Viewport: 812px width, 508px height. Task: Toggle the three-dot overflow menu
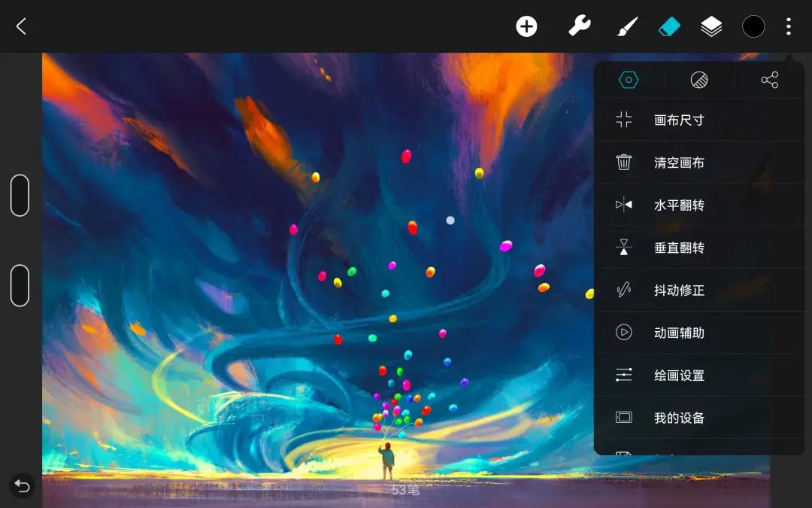[788, 26]
